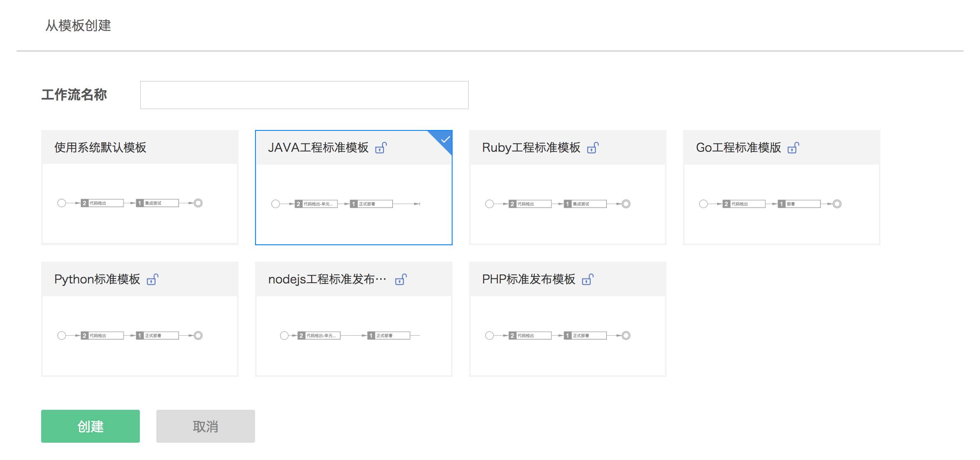Screen dimensions: 980x460
Task: Click the default template workflow diagram
Action: click(130, 203)
